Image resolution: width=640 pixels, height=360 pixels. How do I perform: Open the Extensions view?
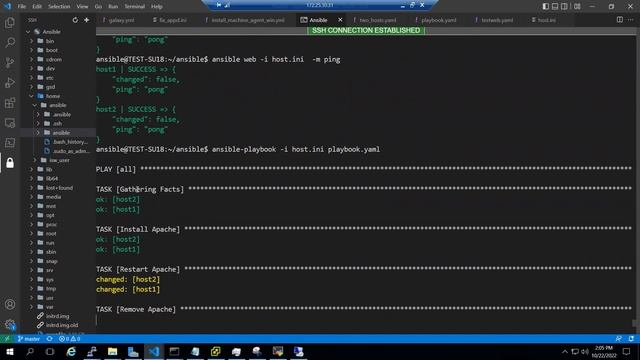point(10,102)
